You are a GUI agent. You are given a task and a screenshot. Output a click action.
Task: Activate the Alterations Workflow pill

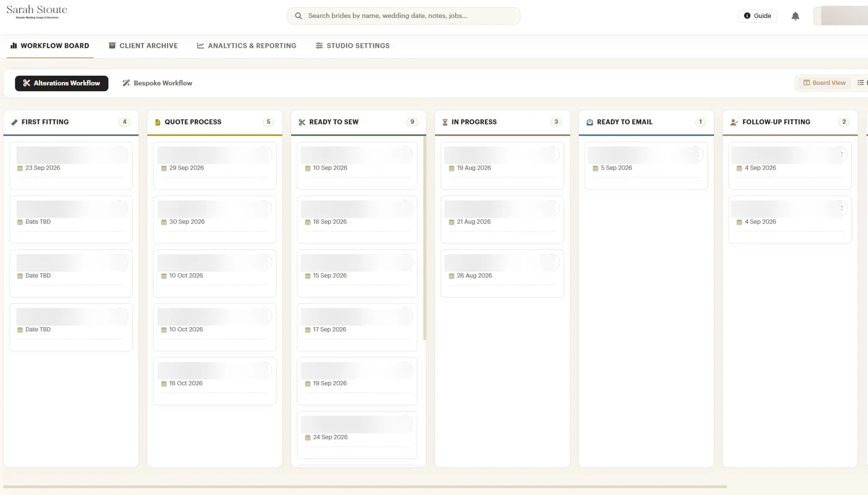tap(61, 83)
